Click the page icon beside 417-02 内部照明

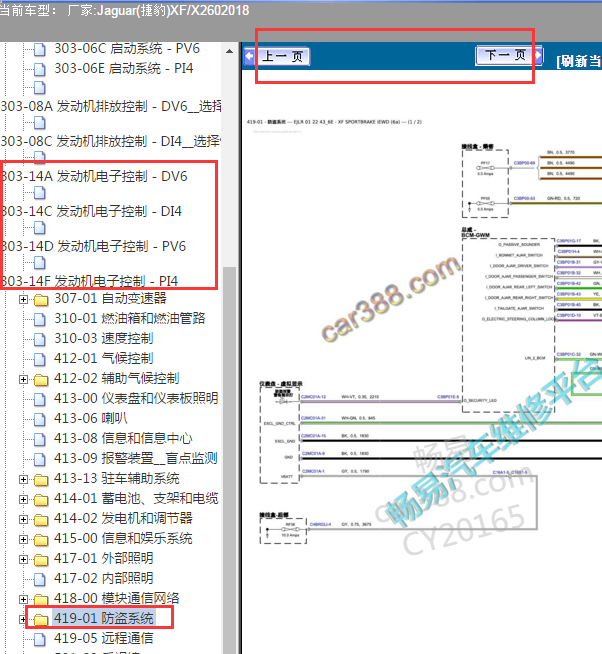point(40,580)
